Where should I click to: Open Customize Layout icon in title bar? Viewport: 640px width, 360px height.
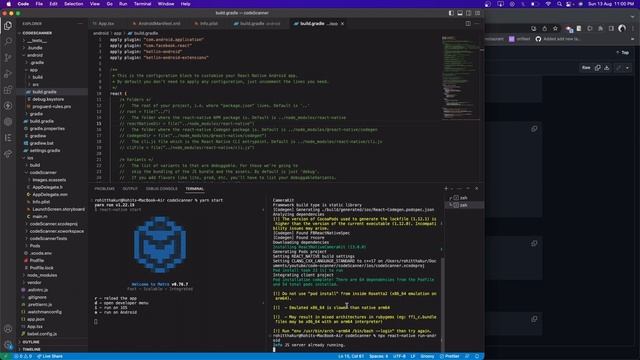click(x=477, y=13)
